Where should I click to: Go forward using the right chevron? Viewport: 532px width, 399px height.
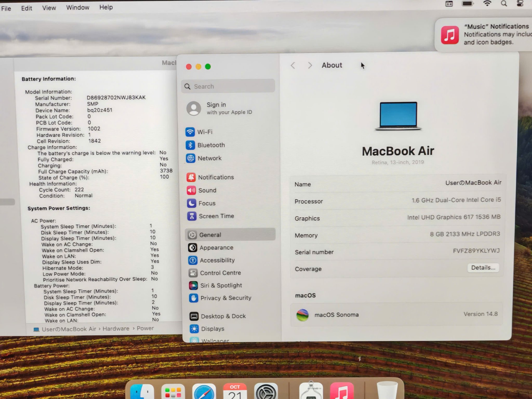tap(310, 65)
